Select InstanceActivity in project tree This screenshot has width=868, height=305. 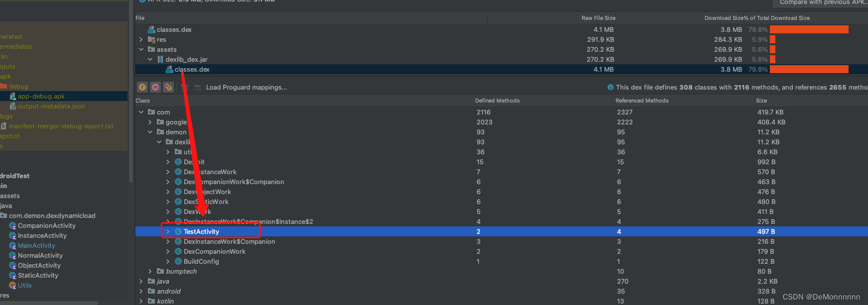(x=42, y=236)
